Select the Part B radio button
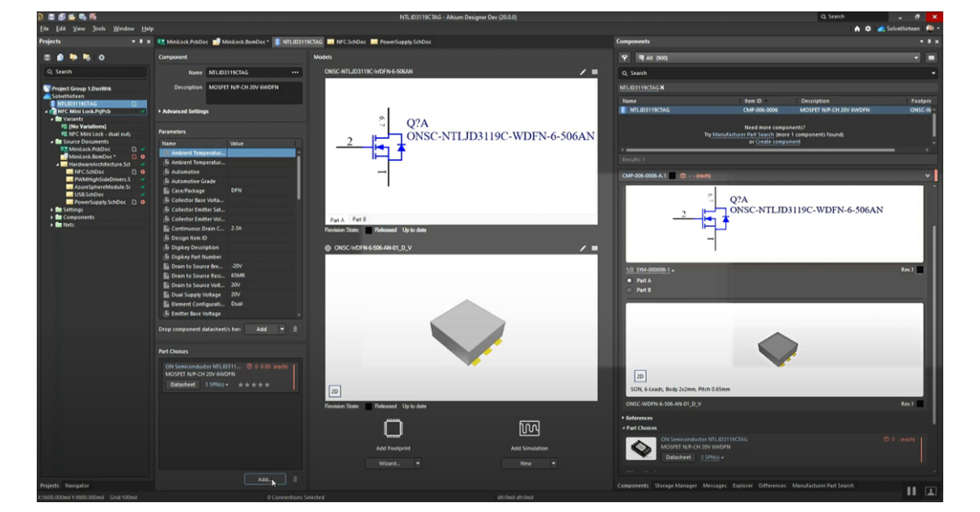Viewport: 980px width, 512px height. [629, 292]
